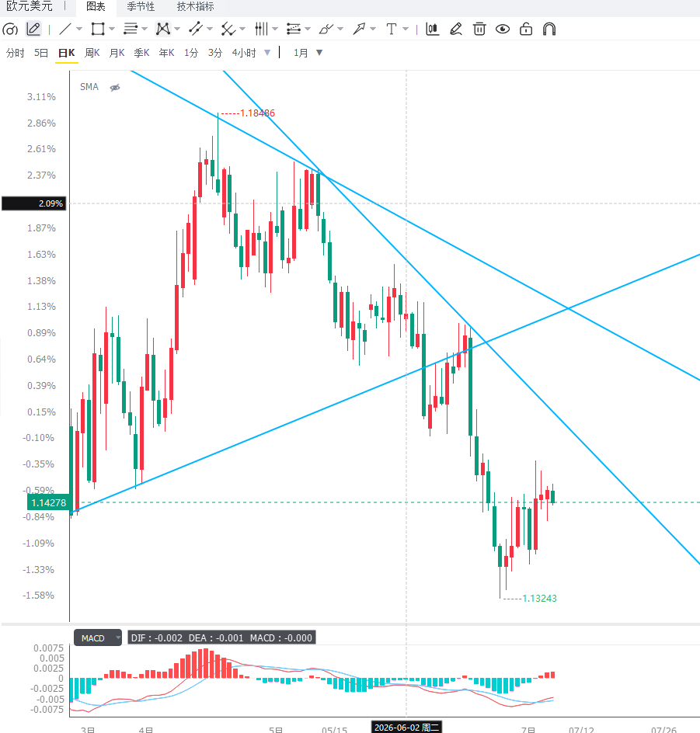Switch to the 技术指标 tab

[196, 6]
